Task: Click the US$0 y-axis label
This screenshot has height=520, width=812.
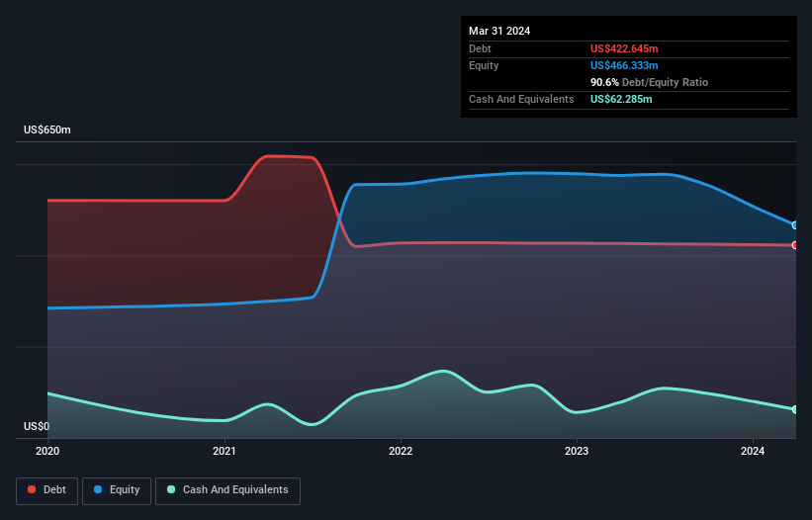Action: [x=37, y=426]
